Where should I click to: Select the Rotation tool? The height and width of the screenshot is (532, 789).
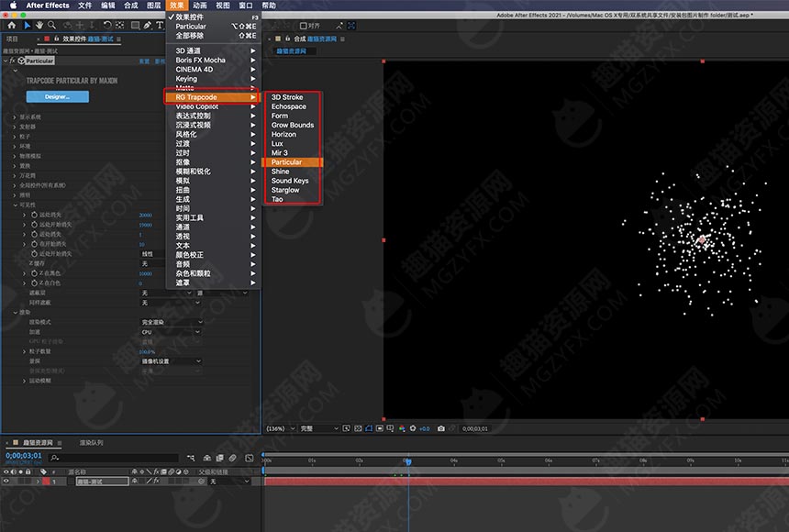(107, 25)
